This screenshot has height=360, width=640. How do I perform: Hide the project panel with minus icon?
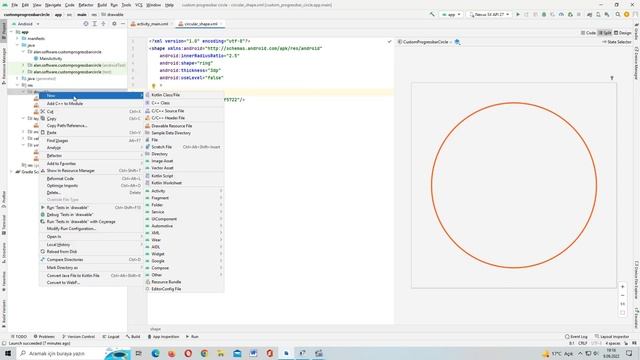[x=123, y=24]
